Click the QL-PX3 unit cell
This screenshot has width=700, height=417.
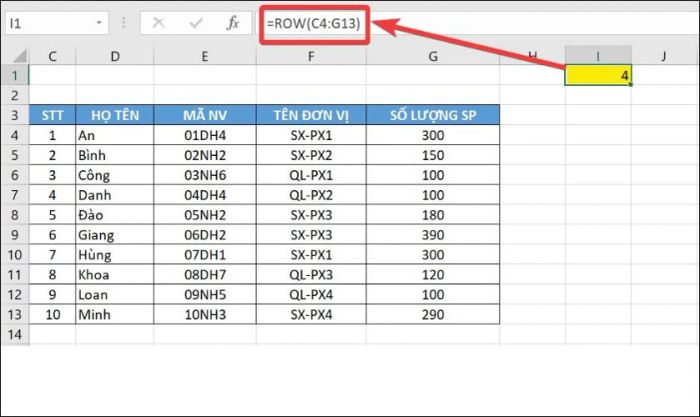click(311, 275)
